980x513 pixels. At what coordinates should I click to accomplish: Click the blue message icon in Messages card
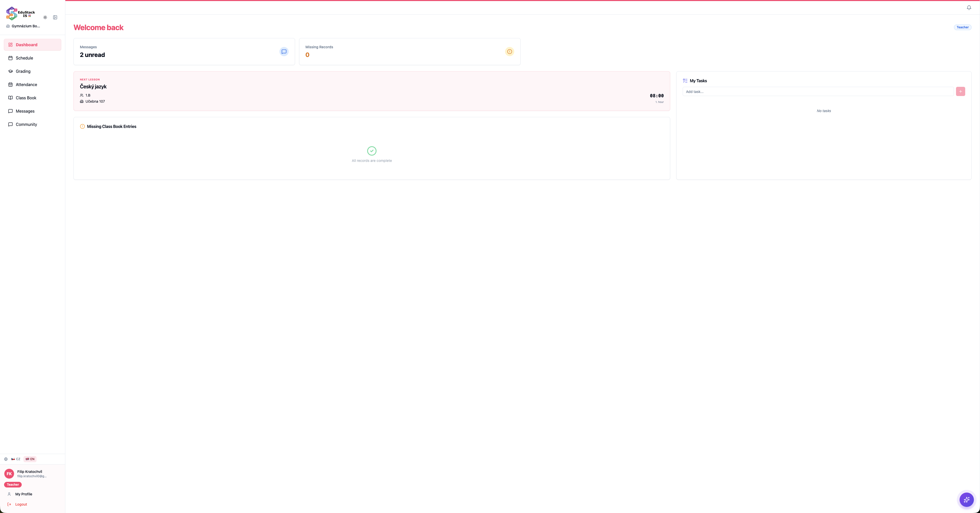click(x=284, y=52)
